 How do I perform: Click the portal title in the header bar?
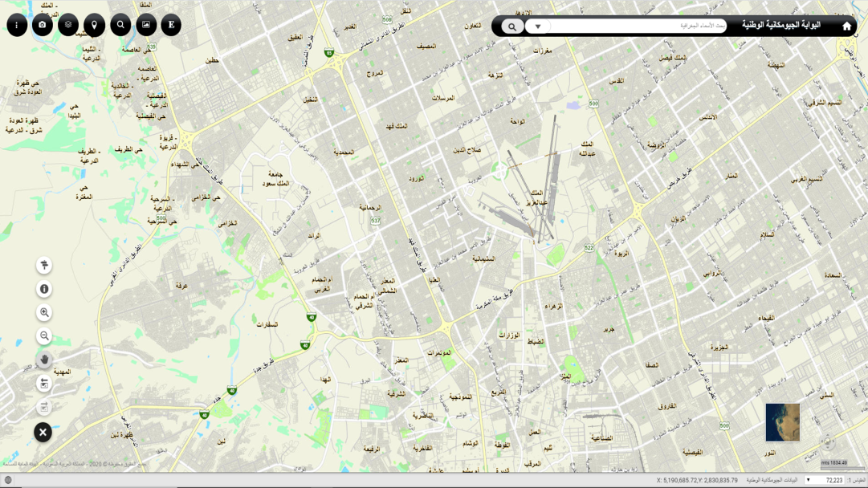point(781,26)
